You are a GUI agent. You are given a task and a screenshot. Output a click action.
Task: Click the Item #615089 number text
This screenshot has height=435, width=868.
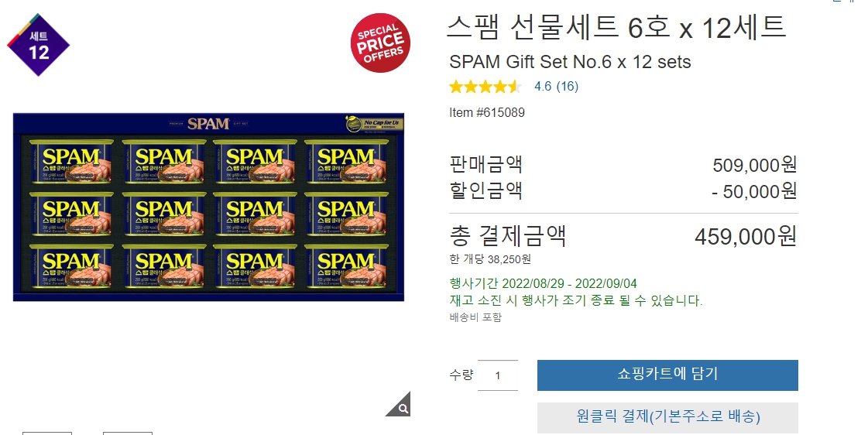(487, 112)
